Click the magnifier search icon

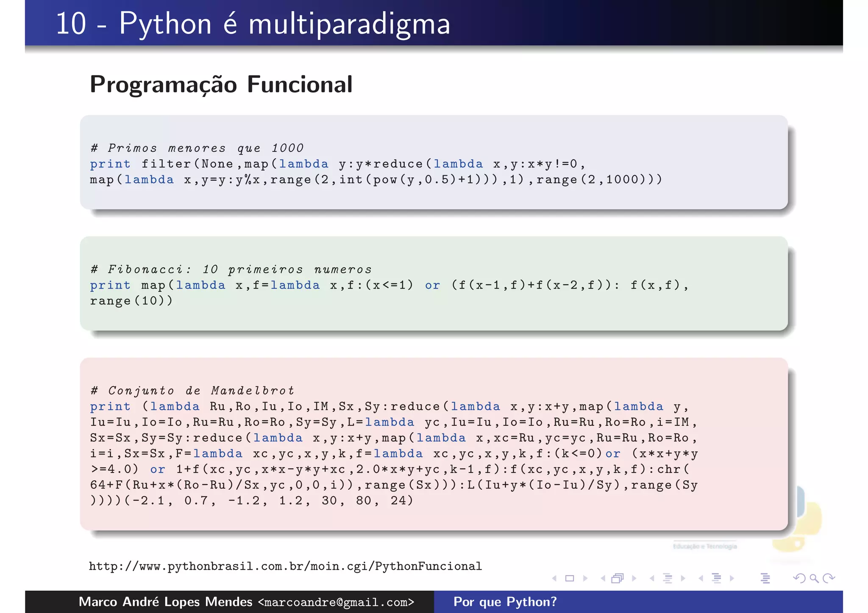coord(814,578)
